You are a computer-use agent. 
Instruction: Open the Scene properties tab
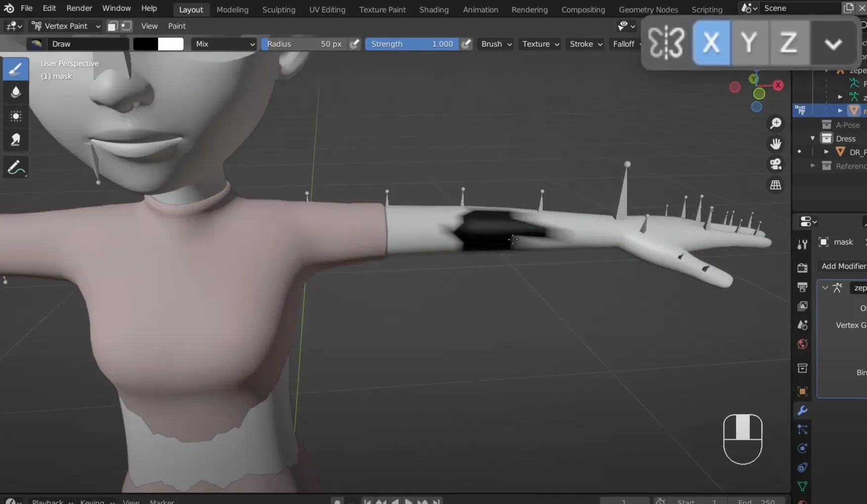tap(802, 325)
